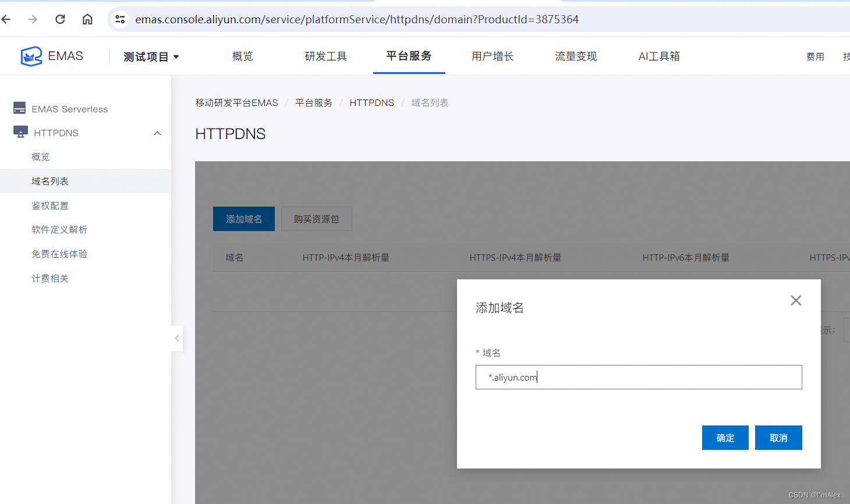This screenshot has width=850, height=504.
Task: Collapse the HTTPDNS menu chevron
Action: point(157,133)
